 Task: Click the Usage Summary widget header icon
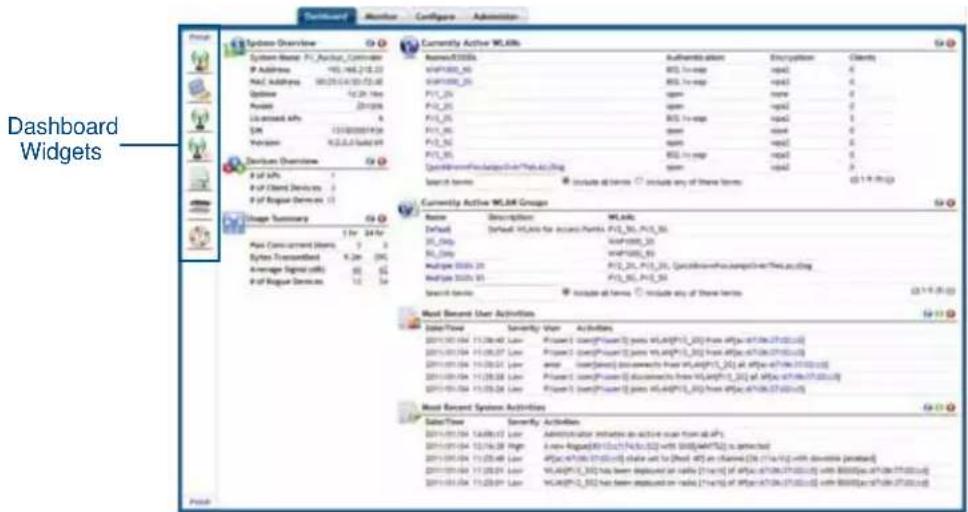coord(234,222)
